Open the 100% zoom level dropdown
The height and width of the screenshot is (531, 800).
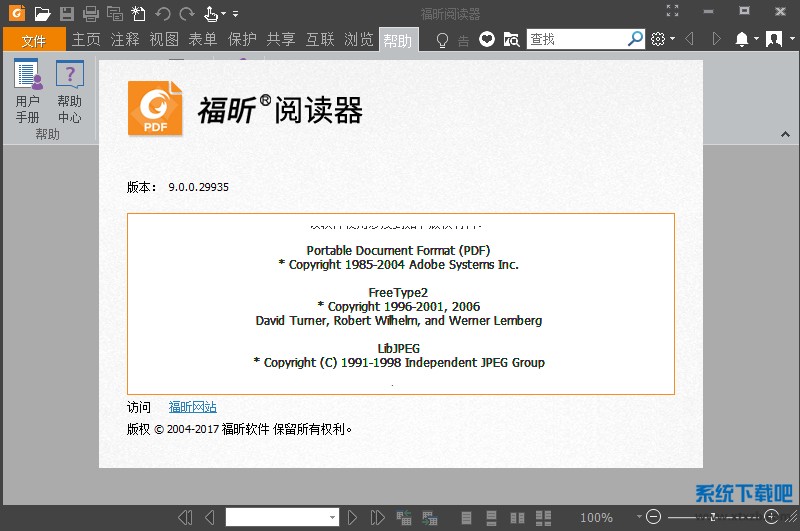coord(639,517)
